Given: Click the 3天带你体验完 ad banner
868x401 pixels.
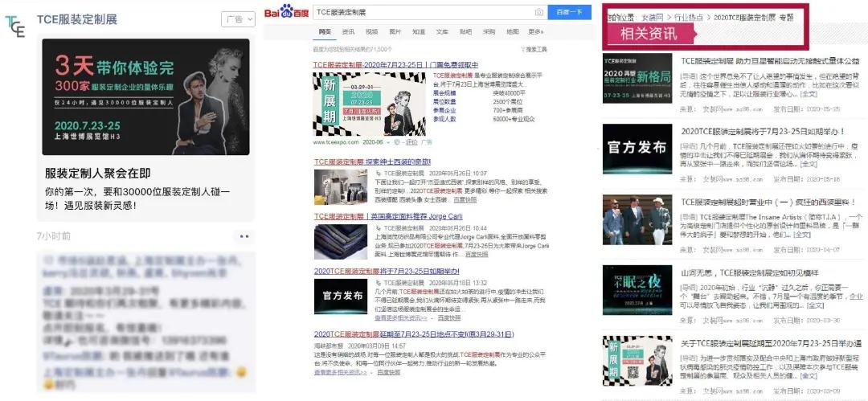Looking at the screenshot, I should [x=145, y=96].
